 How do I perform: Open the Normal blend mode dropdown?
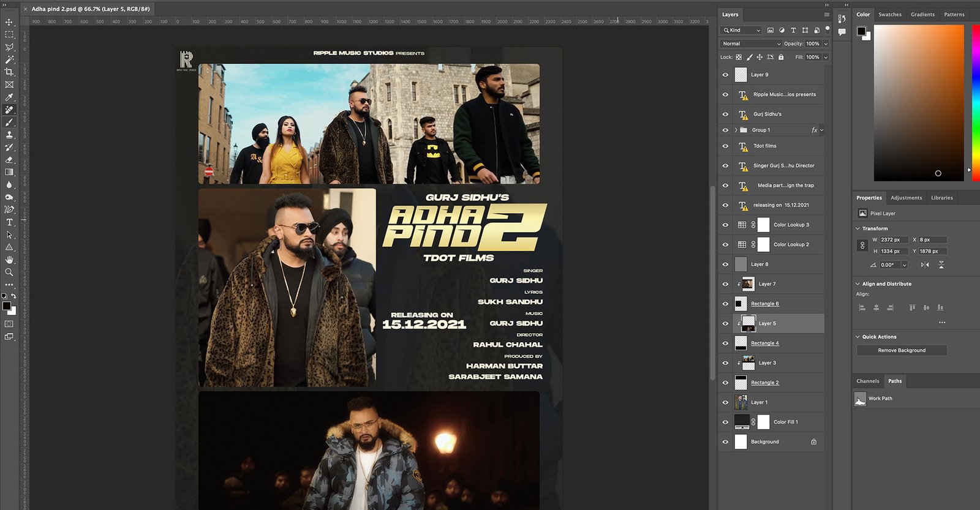tap(751, 44)
